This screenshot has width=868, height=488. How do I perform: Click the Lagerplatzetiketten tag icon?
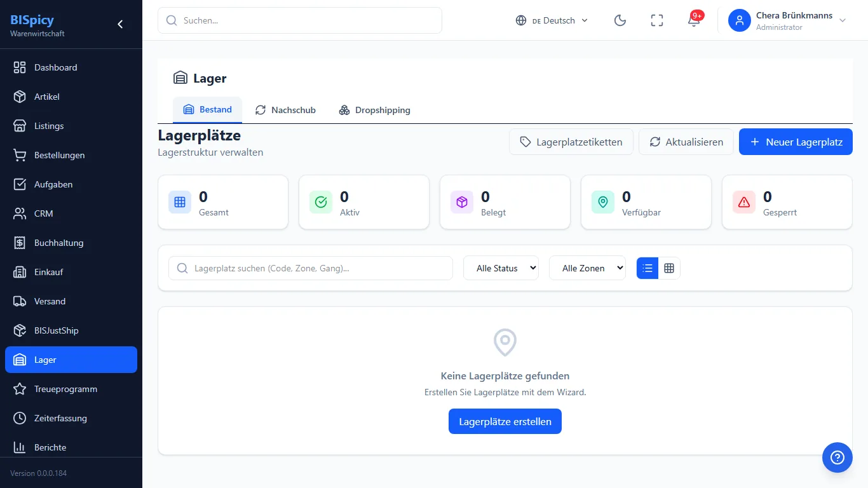tap(526, 142)
